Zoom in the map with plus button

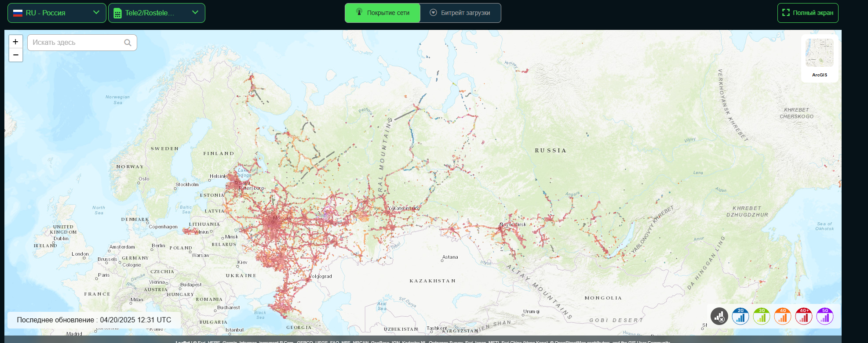tap(16, 42)
